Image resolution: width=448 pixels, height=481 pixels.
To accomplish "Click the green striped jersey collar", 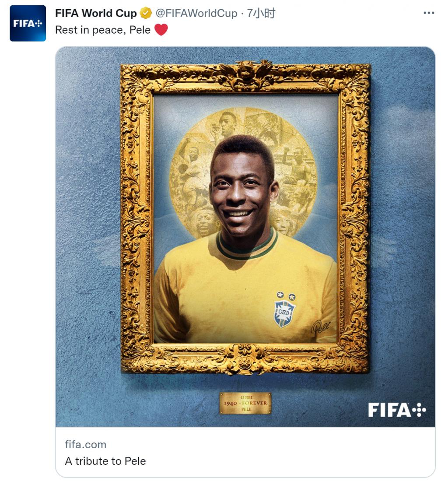I will (x=247, y=245).
